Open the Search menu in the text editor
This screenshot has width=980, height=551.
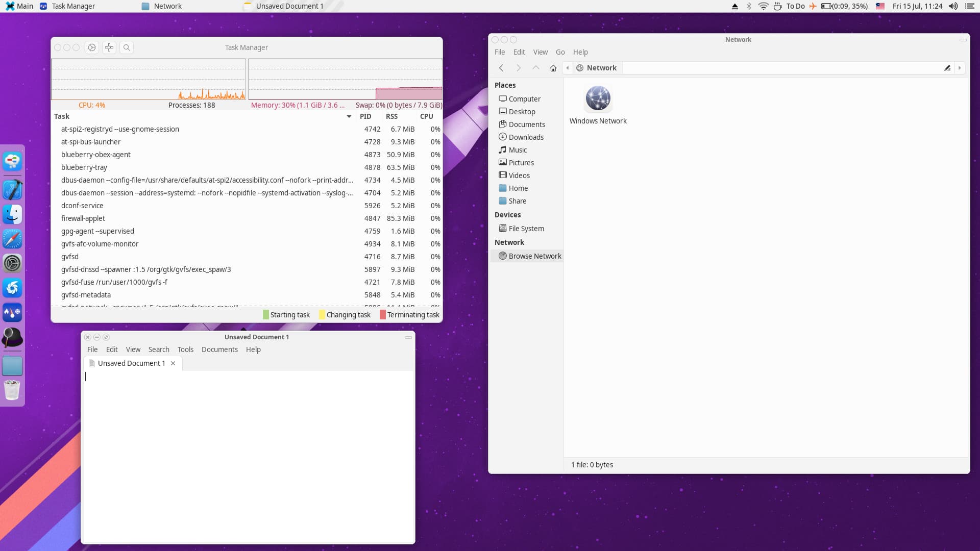click(x=159, y=349)
